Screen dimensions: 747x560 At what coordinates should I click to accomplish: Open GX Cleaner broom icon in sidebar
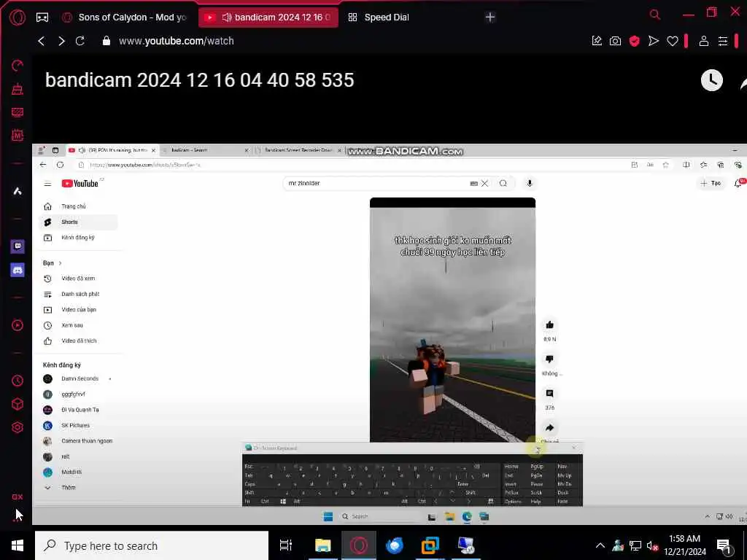point(18,88)
